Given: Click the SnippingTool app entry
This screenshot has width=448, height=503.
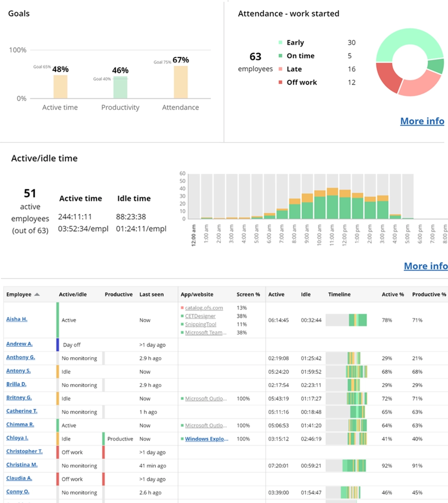Looking at the screenshot, I should pos(201,324).
